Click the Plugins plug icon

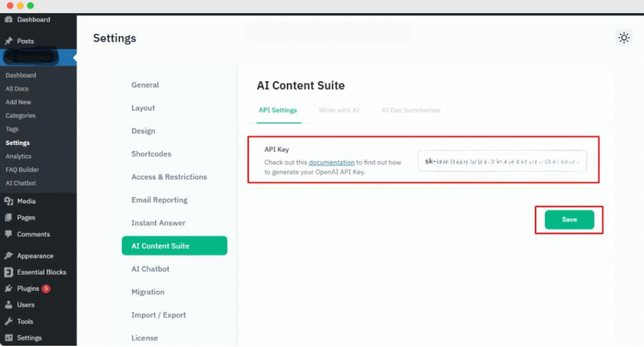9,289
